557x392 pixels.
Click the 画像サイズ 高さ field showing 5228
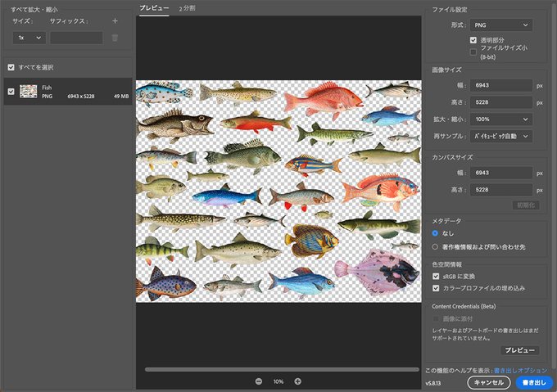501,102
